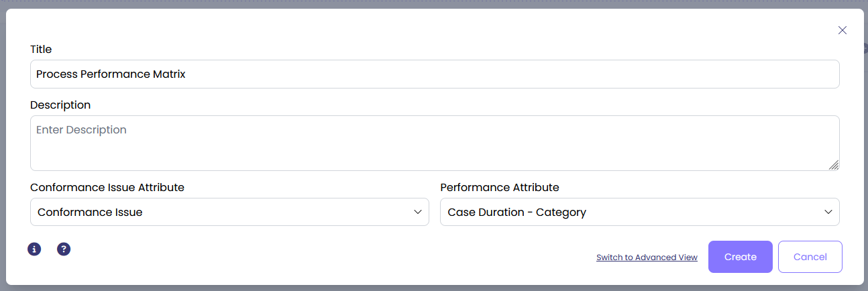
Task: Click the info circle icon
Action: [x=34, y=249]
